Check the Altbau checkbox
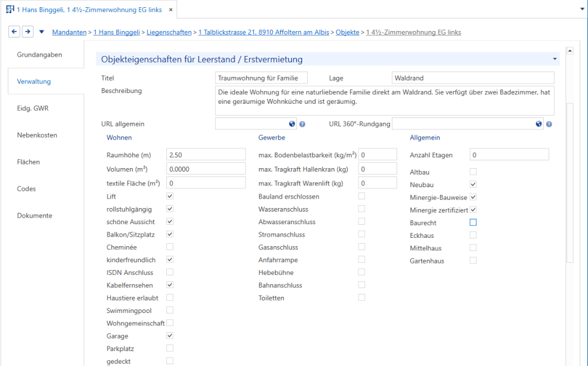The height and width of the screenshot is (366, 588). pos(474,172)
